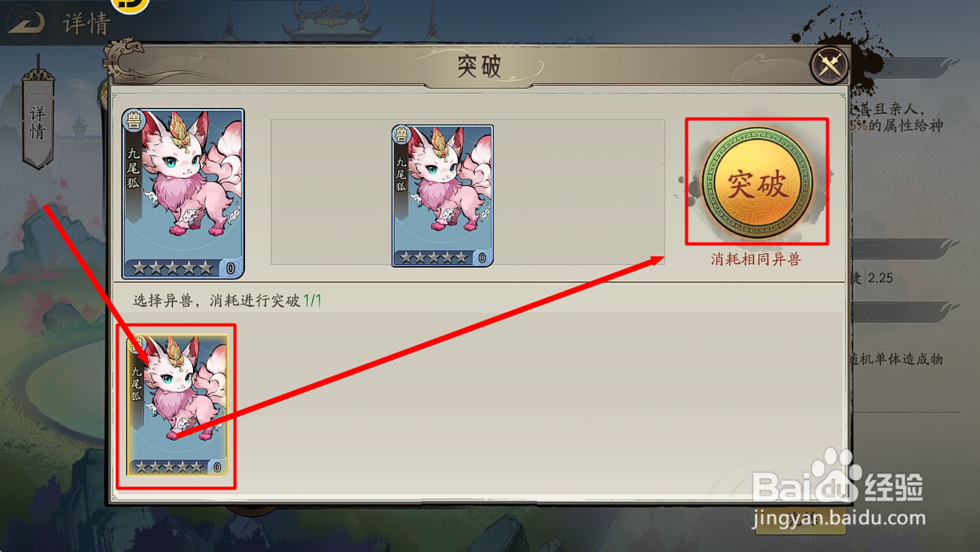Image resolution: width=980 pixels, height=552 pixels.
Task: Click the back arrow beside 详情
Action: click(26, 22)
